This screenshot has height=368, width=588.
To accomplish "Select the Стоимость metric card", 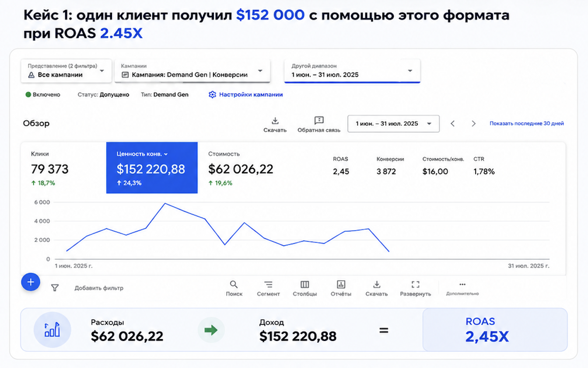I will (243, 168).
